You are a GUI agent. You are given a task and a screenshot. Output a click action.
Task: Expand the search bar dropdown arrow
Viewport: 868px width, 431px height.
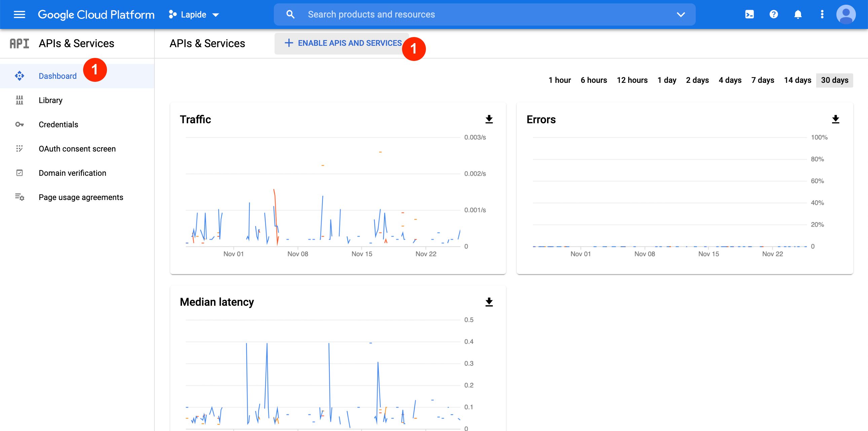click(x=681, y=14)
